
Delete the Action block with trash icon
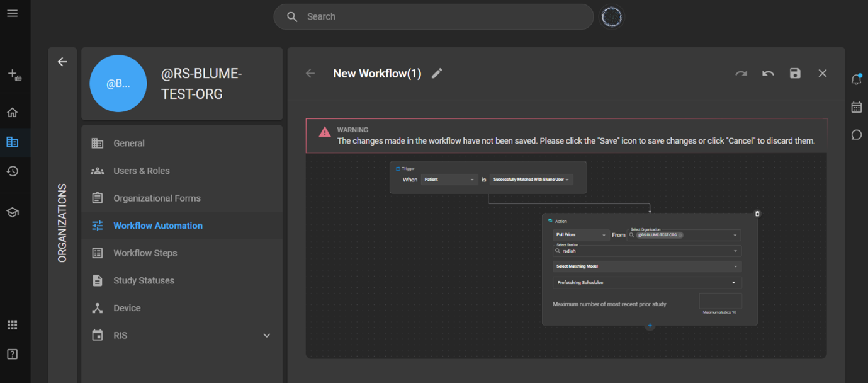point(757,214)
